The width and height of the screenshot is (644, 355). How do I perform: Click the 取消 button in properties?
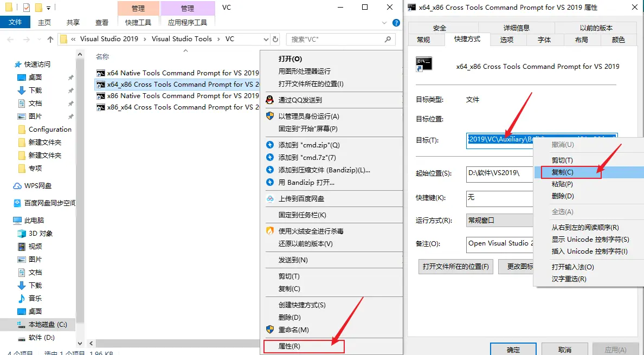click(565, 349)
